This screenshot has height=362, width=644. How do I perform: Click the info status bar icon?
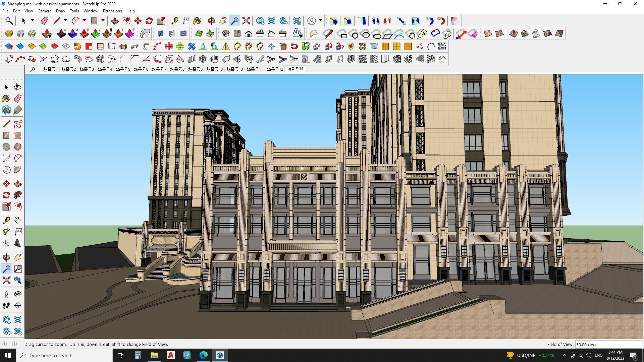[14, 344]
